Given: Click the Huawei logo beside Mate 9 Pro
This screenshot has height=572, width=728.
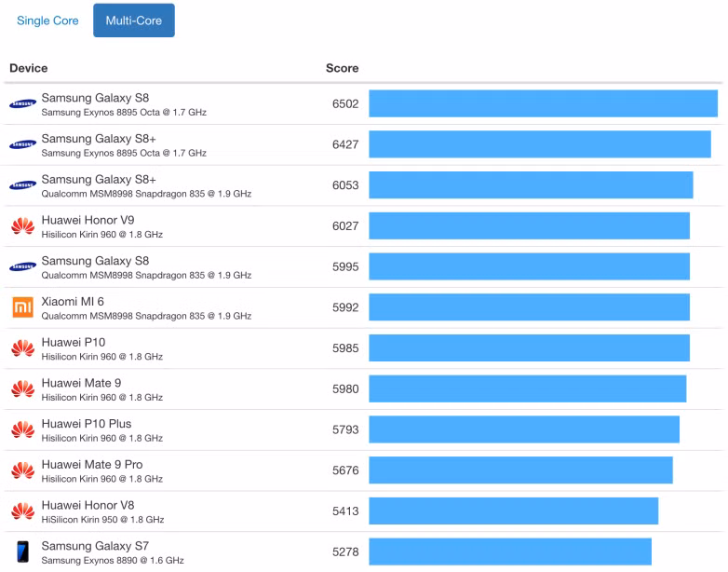Looking at the screenshot, I should (23, 470).
